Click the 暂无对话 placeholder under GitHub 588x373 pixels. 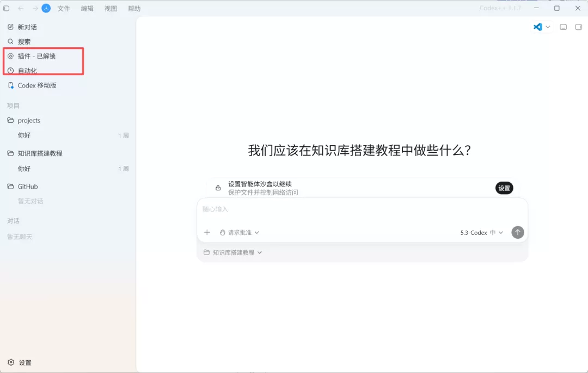pyautogui.click(x=30, y=201)
